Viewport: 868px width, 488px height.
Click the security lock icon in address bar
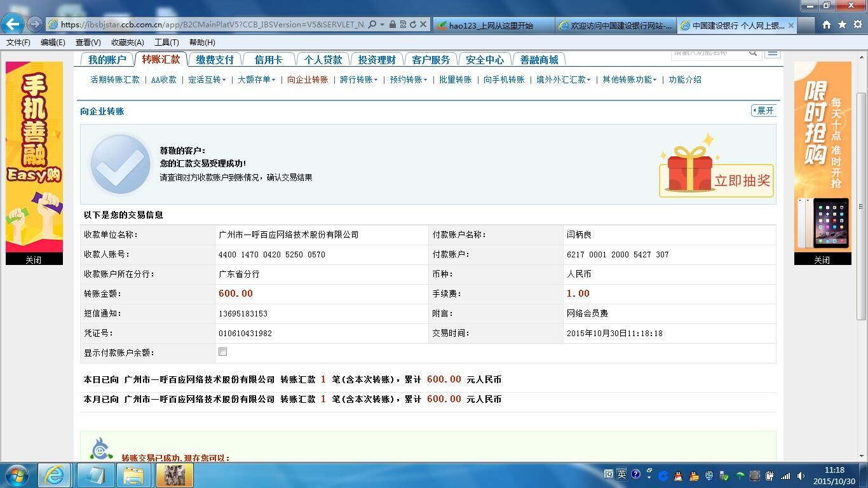click(x=393, y=25)
